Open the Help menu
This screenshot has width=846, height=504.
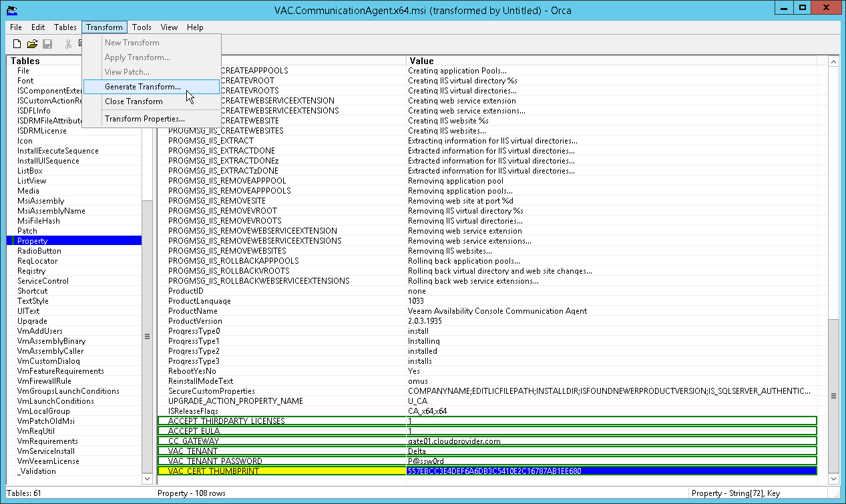coord(195,27)
